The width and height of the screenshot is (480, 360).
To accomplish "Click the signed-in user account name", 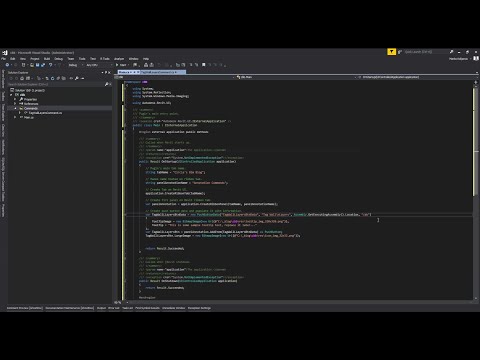I will (458, 59).
